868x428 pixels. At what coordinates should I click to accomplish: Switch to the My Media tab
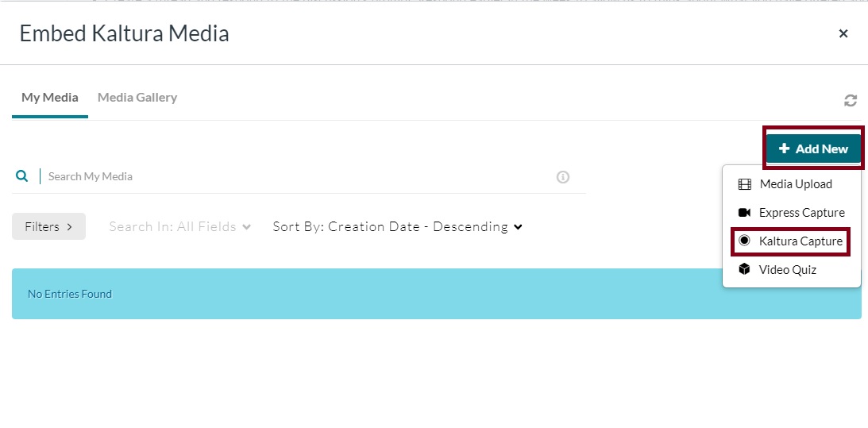(x=50, y=98)
